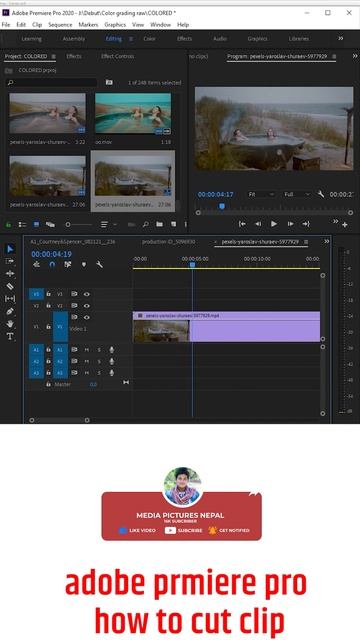The height and width of the screenshot is (640, 360).
Task: Open Program monitor settings wrench
Action: pyautogui.click(x=321, y=194)
